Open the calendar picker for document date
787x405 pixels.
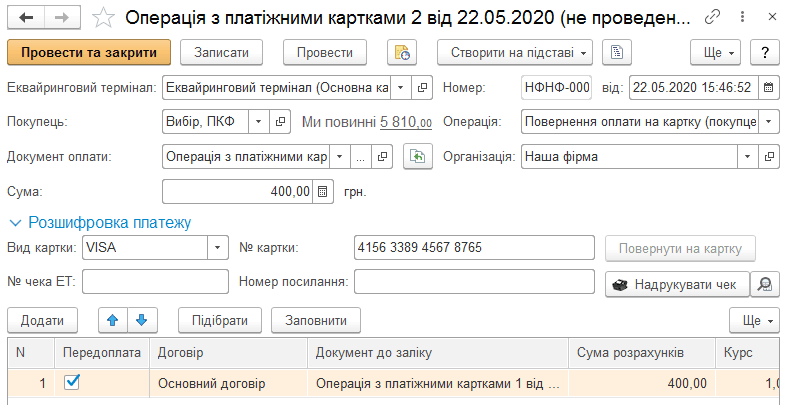click(768, 88)
